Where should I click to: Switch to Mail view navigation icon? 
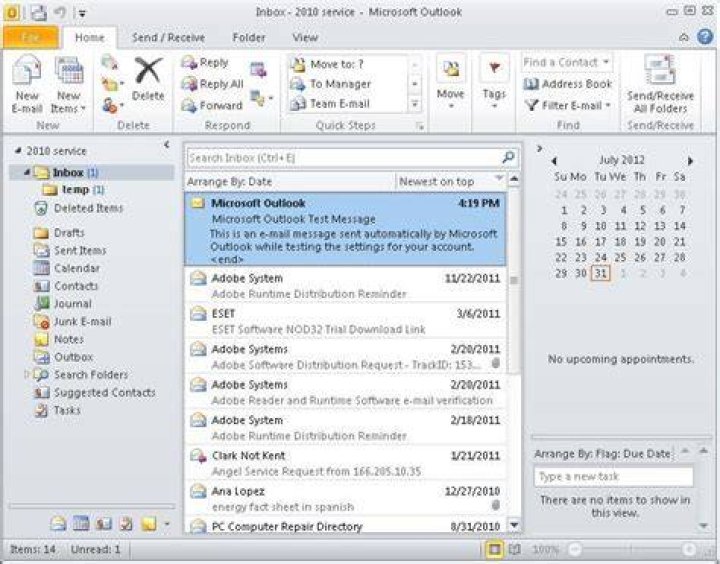pyautogui.click(x=58, y=524)
